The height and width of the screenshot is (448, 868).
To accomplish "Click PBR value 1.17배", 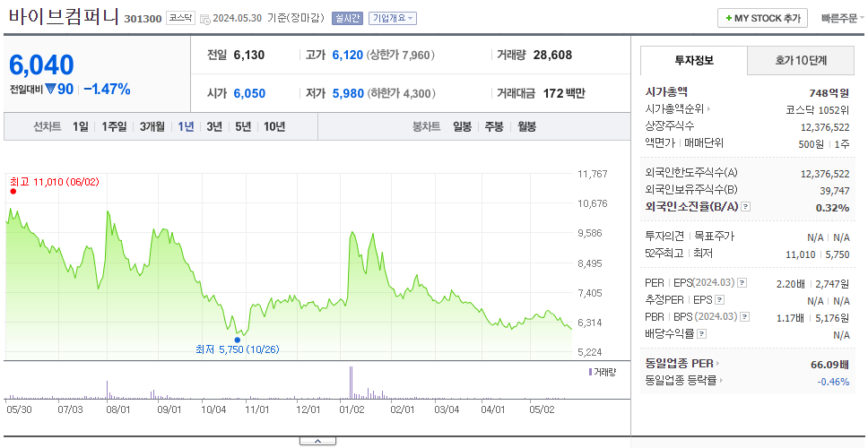I will click(x=791, y=318).
